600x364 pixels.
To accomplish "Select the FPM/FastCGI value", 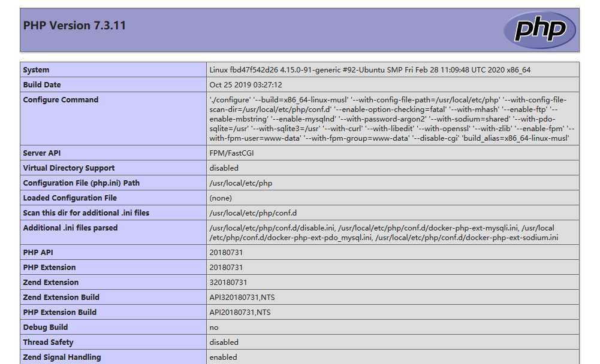I will [x=231, y=153].
